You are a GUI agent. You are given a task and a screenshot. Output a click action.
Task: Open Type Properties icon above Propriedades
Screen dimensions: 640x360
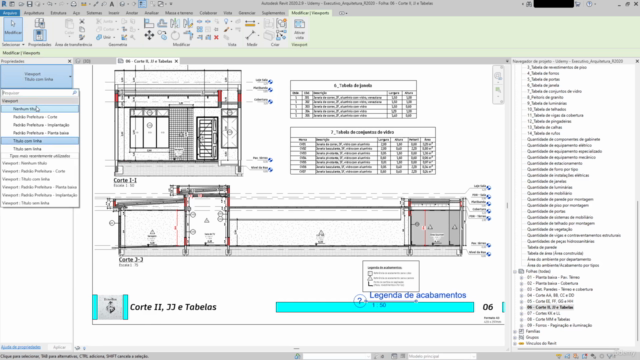click(40, 23)
